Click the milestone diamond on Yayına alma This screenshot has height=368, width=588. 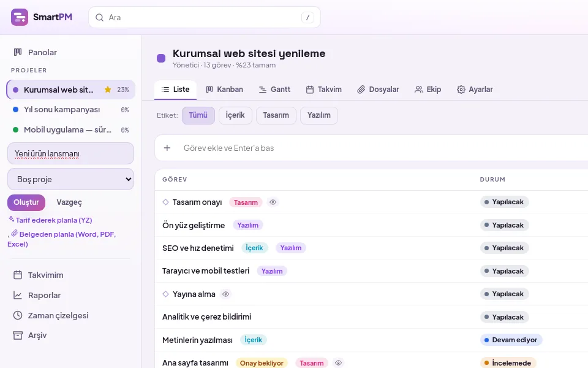tap(166, 294)
